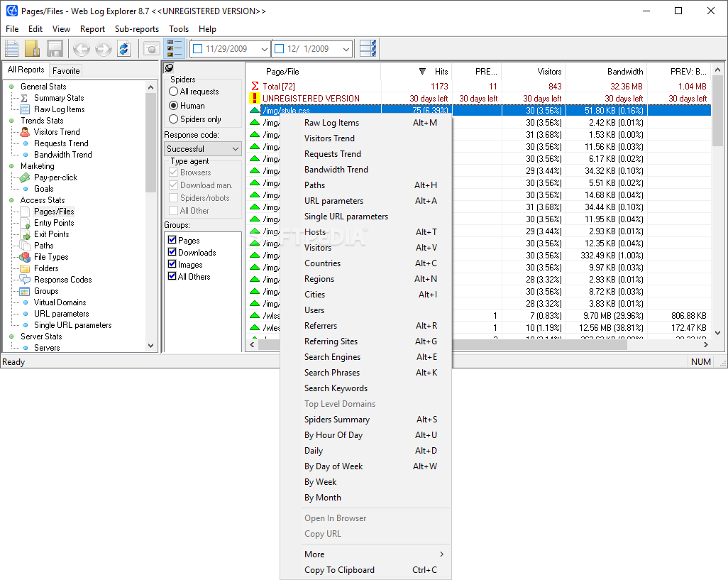Toggle the start date 11/29/2009 checkbox
The image size is (728, 580).
[198, 49]
